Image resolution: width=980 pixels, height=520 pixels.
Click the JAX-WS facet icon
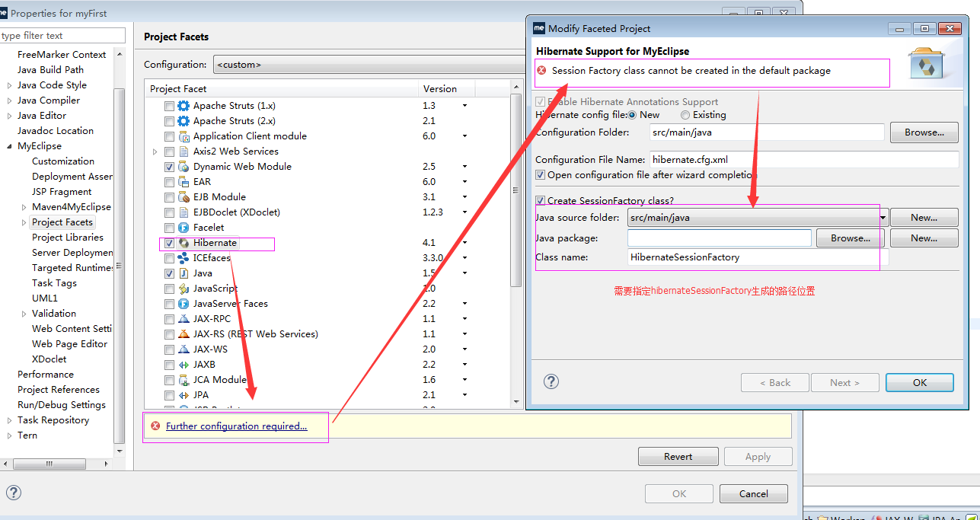pyautogui.click(x=184, y=349)
